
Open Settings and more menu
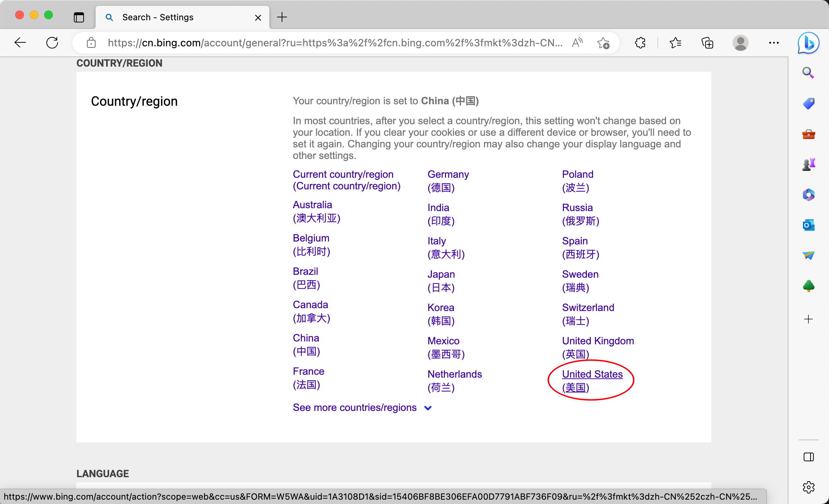(774, 43)
